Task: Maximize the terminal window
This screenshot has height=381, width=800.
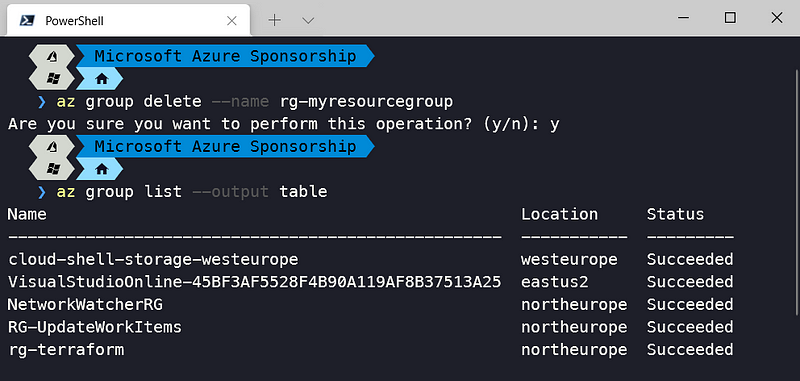Action: (730, 18)
